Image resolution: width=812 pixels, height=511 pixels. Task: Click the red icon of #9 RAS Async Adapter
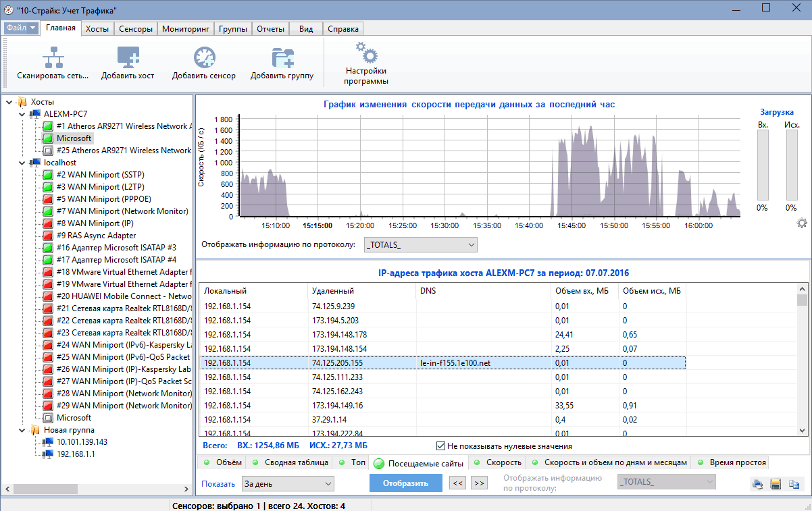click(x=48, y=236)
